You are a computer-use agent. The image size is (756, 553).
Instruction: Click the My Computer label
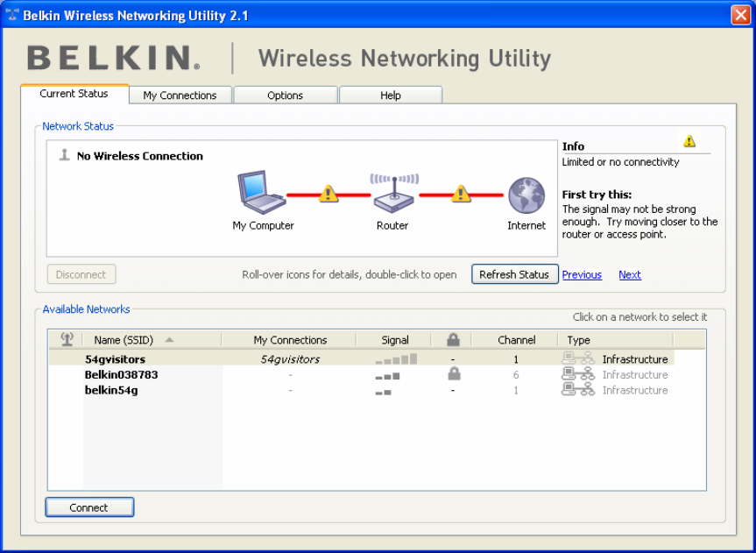click(264, 225)
